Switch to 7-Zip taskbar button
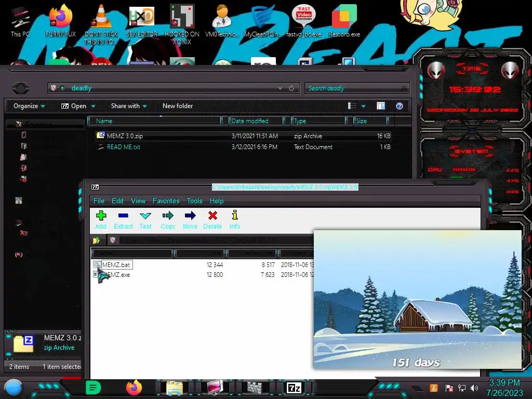The width and height of the screenshot is (532, 399). pos(294,388)
